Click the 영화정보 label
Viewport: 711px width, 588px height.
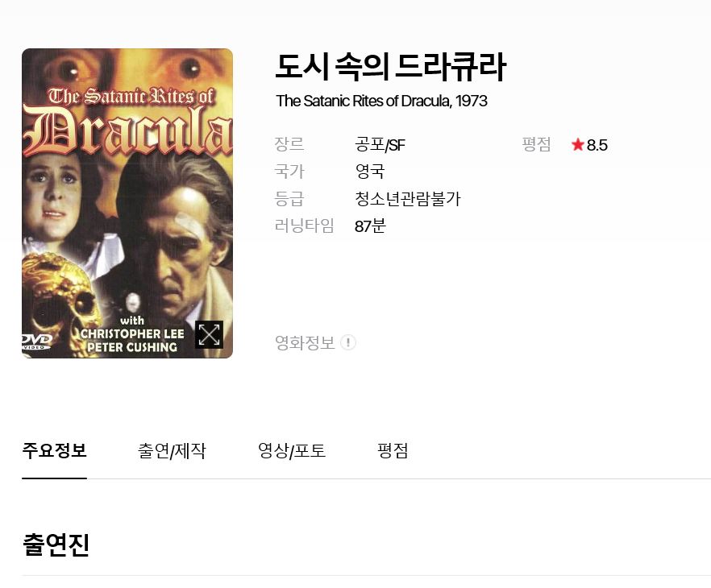coord(305,342)
